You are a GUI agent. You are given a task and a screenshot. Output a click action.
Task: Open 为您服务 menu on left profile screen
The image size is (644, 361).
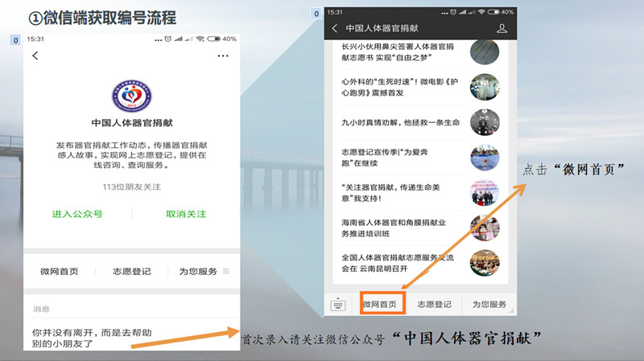coord(198,271)
